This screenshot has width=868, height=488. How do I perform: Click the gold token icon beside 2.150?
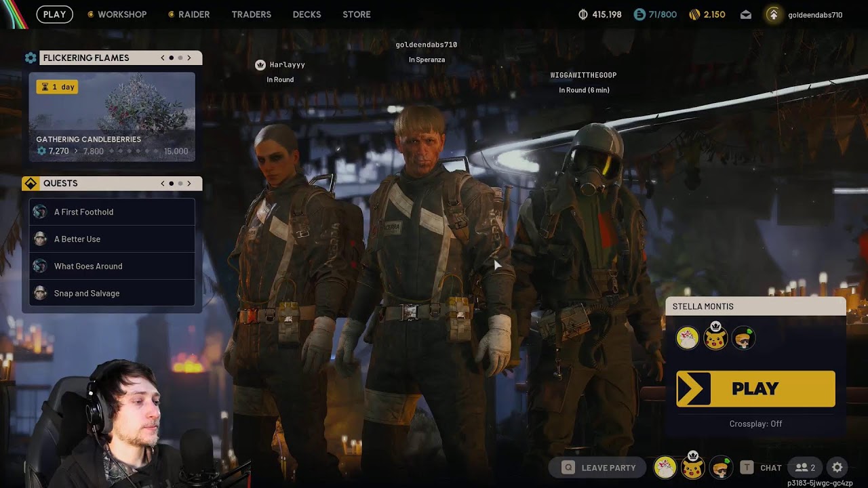[x=694, y=14]
